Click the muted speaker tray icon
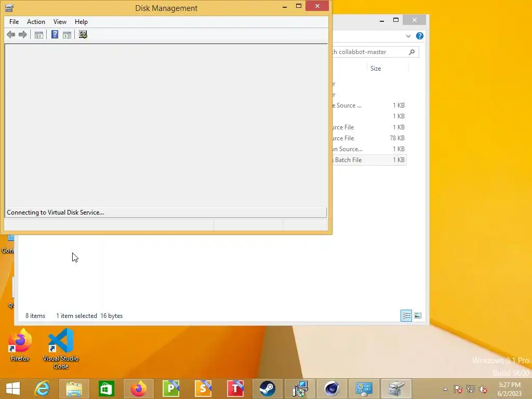532x399 pixels. [x=483, y=389]
